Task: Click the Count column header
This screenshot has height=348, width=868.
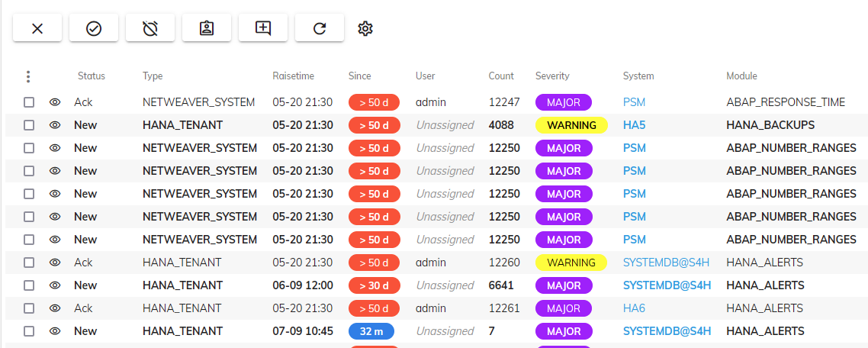Action: click(x=501, y=76)
